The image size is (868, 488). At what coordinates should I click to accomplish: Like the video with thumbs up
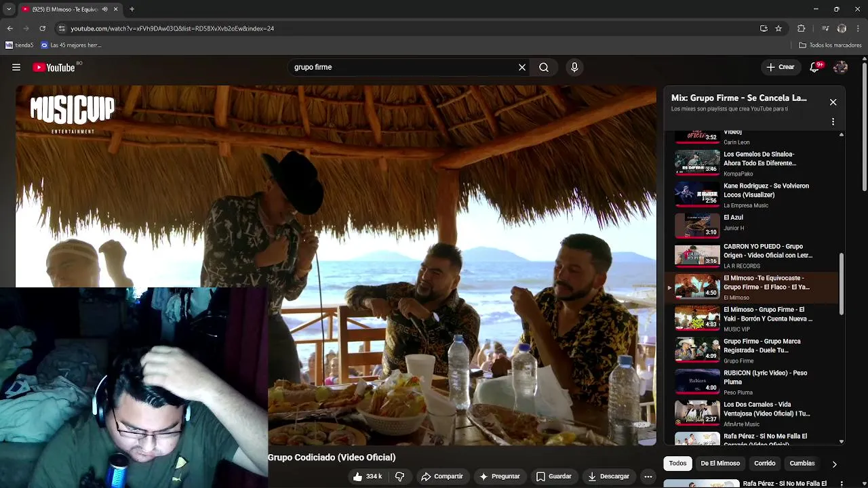click(368, 476)
